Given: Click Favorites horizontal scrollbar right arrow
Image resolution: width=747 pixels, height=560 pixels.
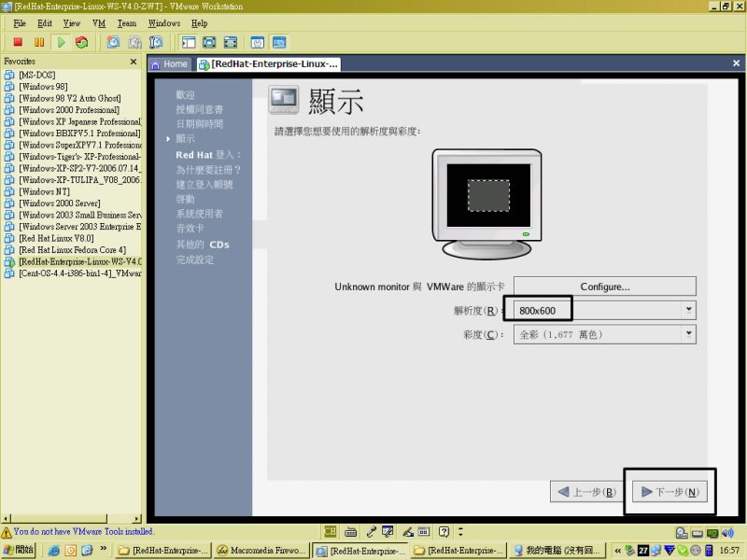Looking at the screenshot, I should click(x=137, y=518).
